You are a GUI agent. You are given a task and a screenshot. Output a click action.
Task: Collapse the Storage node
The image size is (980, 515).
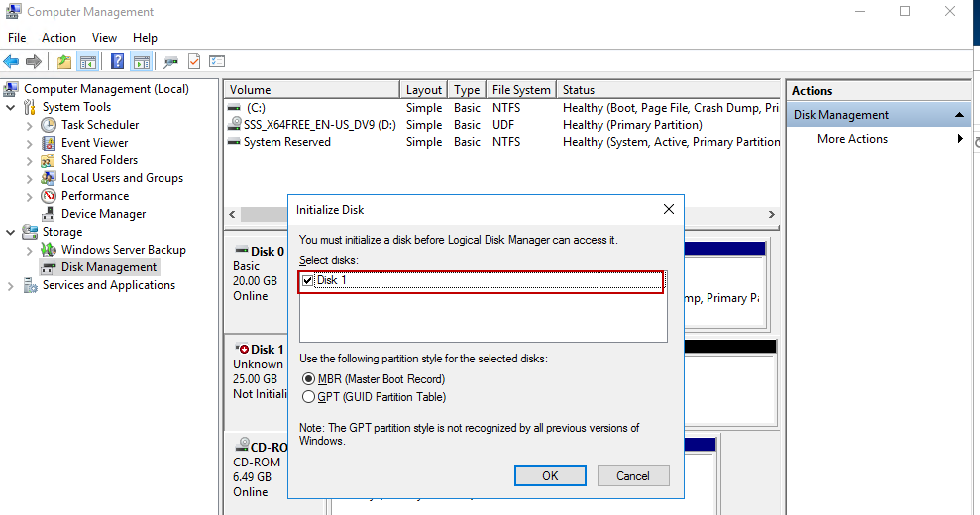coord(11,232)
